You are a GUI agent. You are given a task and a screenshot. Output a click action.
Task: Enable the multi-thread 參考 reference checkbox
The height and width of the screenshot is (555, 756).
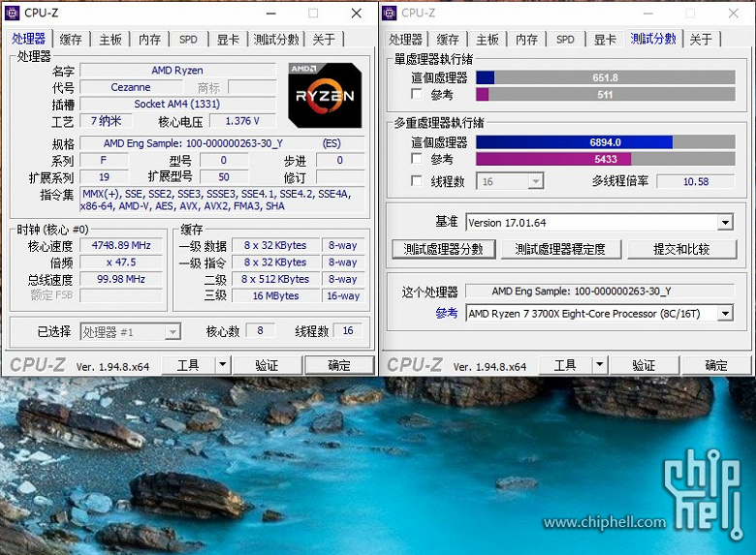(417, 158)
